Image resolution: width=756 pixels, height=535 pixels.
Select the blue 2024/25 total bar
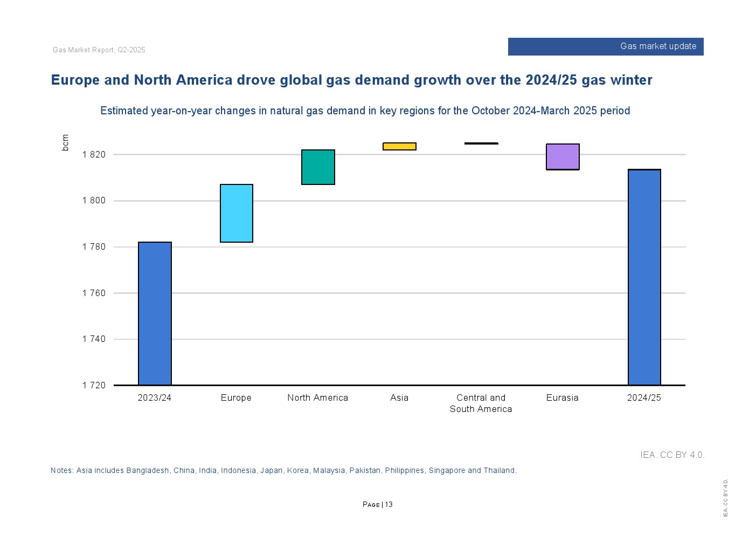pos(644,277)
